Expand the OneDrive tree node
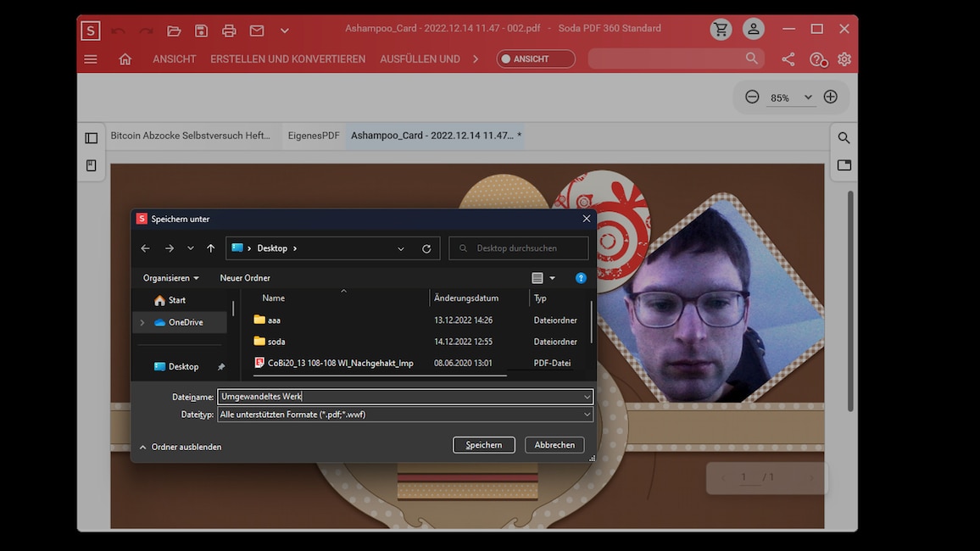The width and height of the screenshot is (980, 551). 142,322
